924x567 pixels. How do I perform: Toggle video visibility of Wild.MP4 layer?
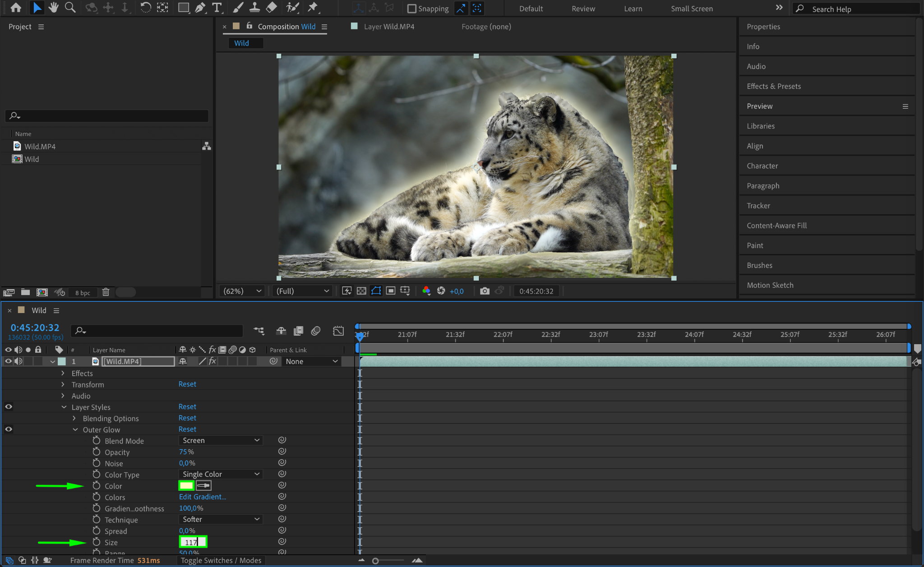[x=9, y=361]
